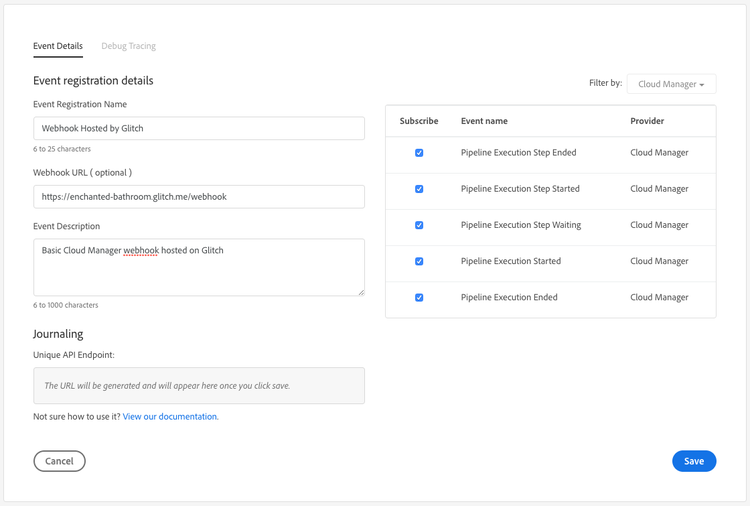Uncheck the Pipeline Execution Started checkbox

[419, 261]
